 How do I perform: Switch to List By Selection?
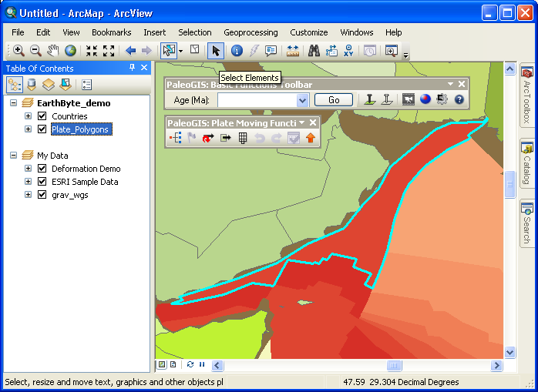(x=66, y=85)
